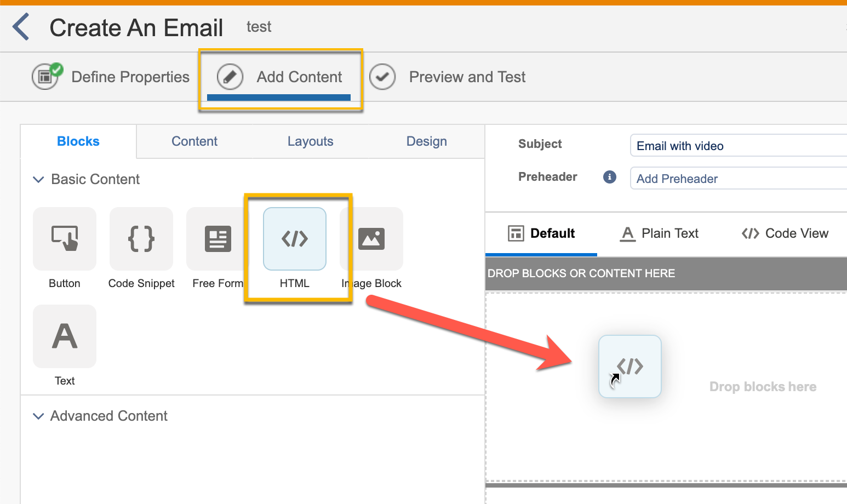Switch to the Design tab

tap(427, 141)
